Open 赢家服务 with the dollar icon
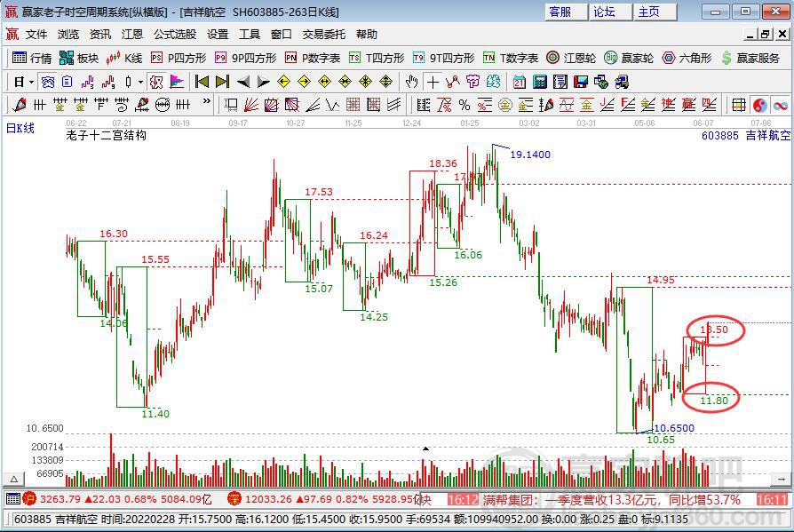Viewport: 794px width, 532px height. pyautogui.click(x=750, y=59)
